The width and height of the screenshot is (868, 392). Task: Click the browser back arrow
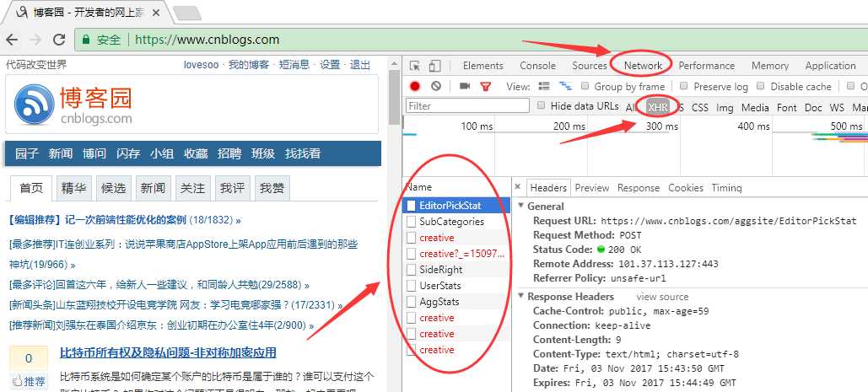[x=12, y=40]
